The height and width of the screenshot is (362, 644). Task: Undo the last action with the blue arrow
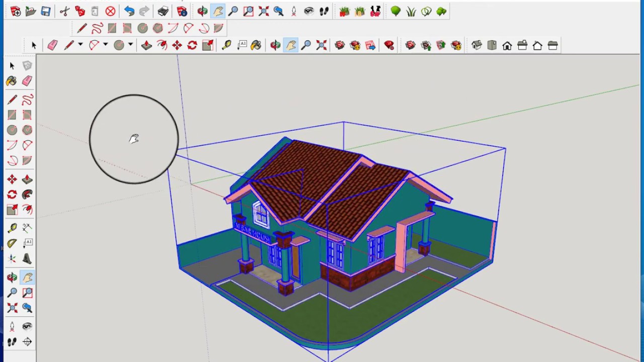[129, 11]
